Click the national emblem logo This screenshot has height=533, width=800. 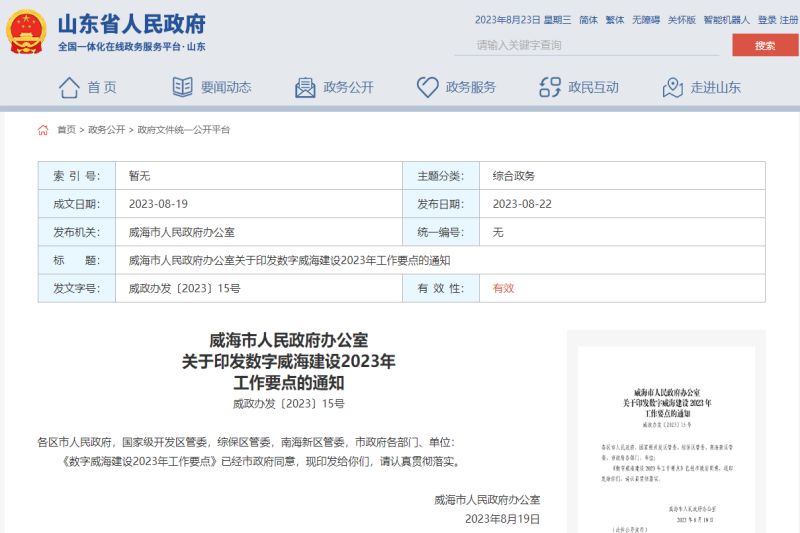point(26,32)
